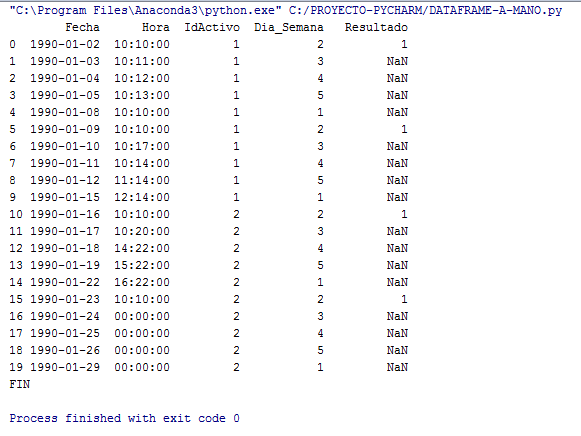Select the Hora column header

(156, 27)
